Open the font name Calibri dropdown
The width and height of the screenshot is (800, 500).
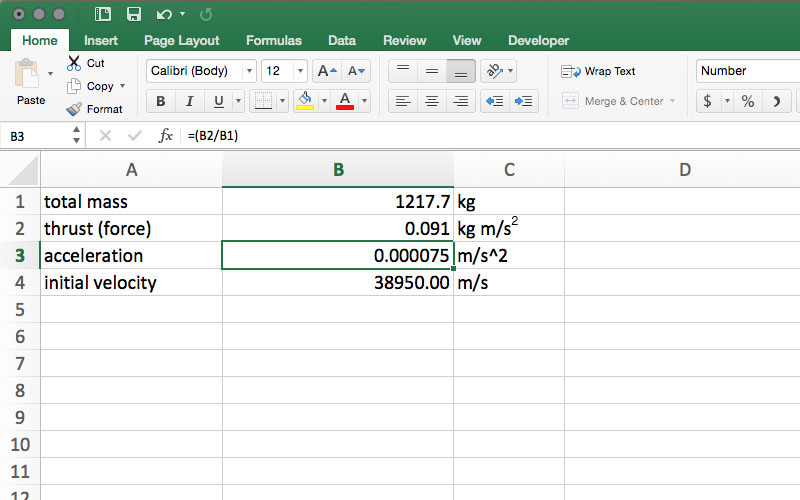pyautogui.click(x=249, y=71)
